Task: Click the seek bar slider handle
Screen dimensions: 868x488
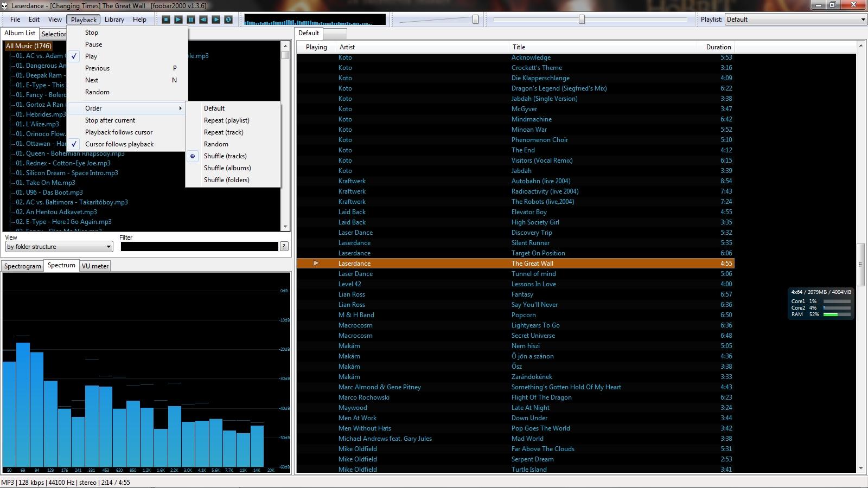Action: pyautogui.click(x=582, y=20)
